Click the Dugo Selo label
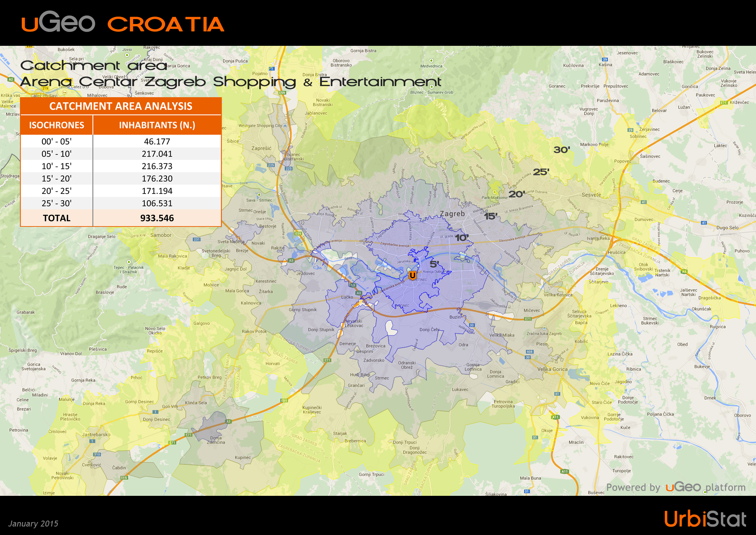 727,228
